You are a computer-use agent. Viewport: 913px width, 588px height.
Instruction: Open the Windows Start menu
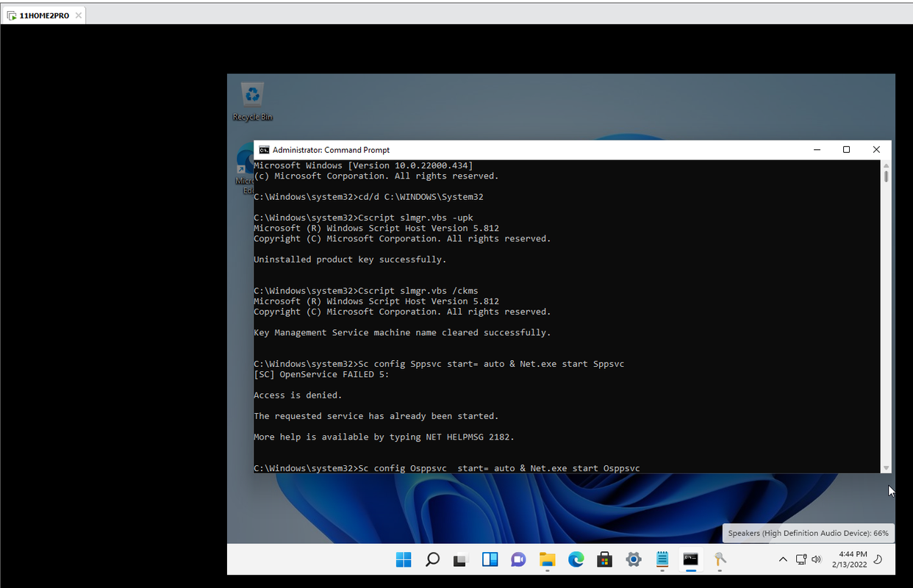(x=404, y=560)
